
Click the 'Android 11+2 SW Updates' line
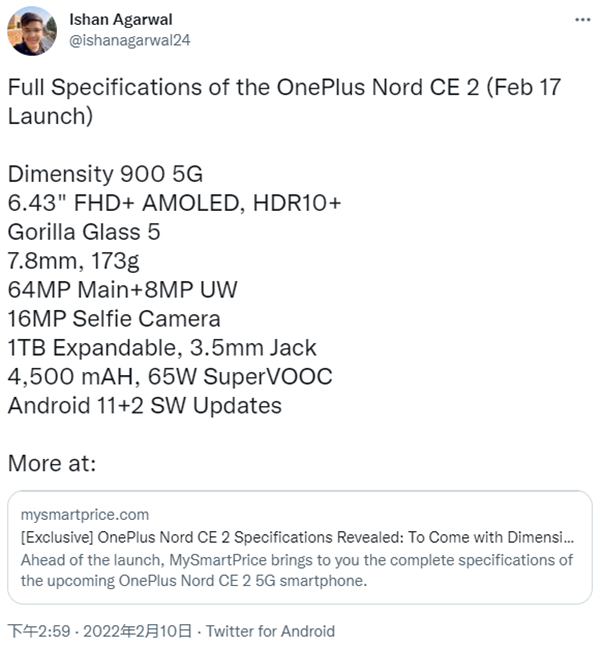(144, 406)
